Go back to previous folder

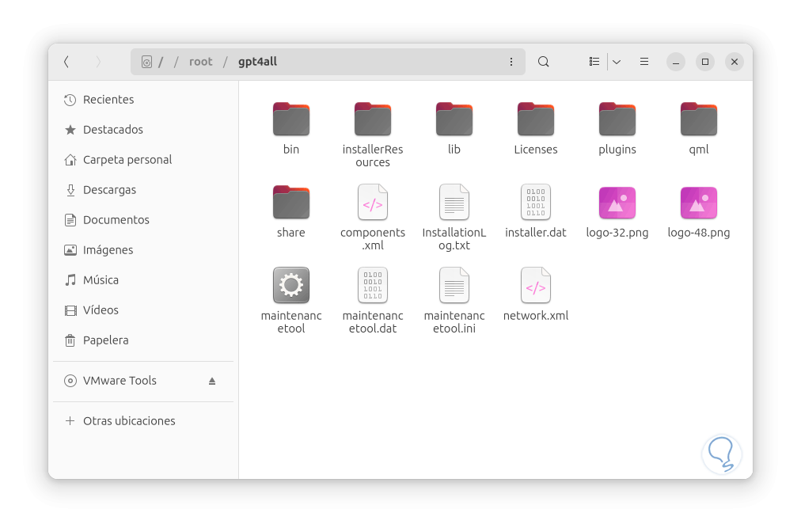[66, 62]
